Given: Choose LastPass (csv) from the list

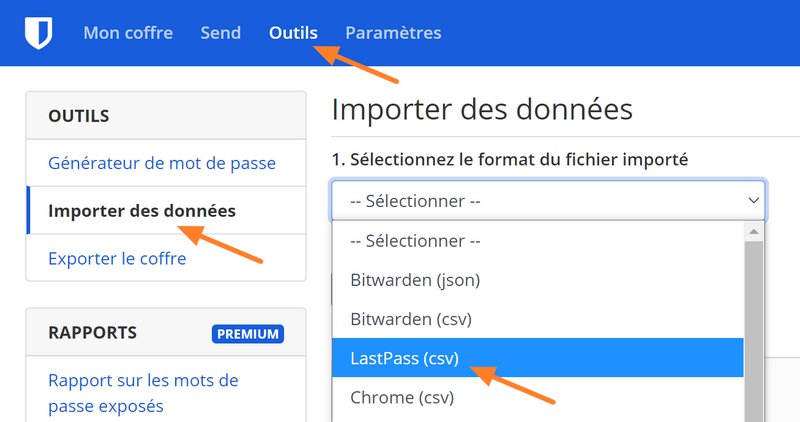Looking at the screenshot, I should pos(404,358).
